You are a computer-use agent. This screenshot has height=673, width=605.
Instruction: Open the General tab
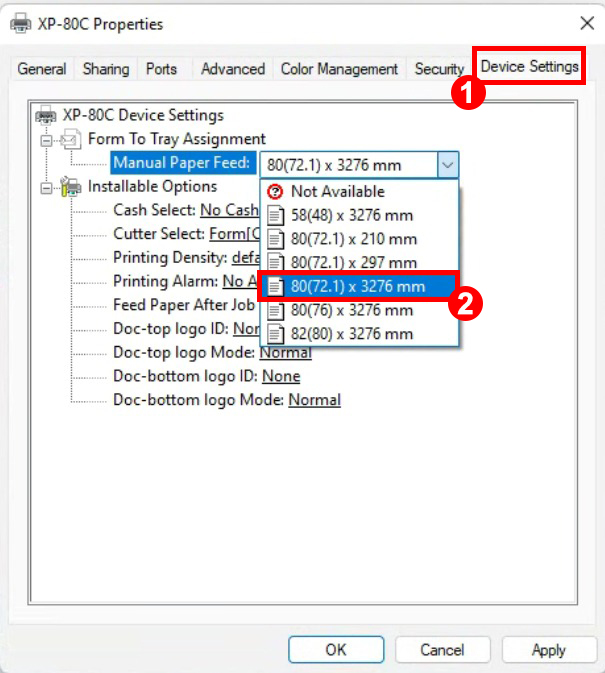(x=42, y=69)
